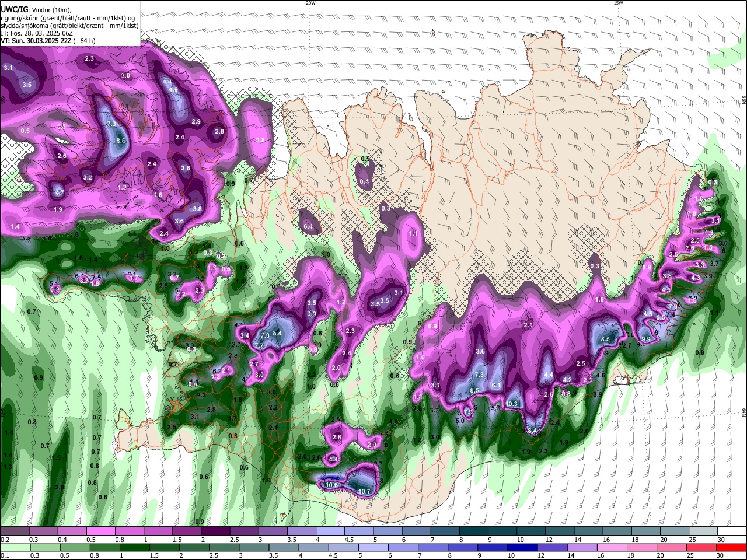The height and width of the screenshot is (560, 747).
Task: Select the 5.0 precipitation value
Action: click(x=460, y=421)
